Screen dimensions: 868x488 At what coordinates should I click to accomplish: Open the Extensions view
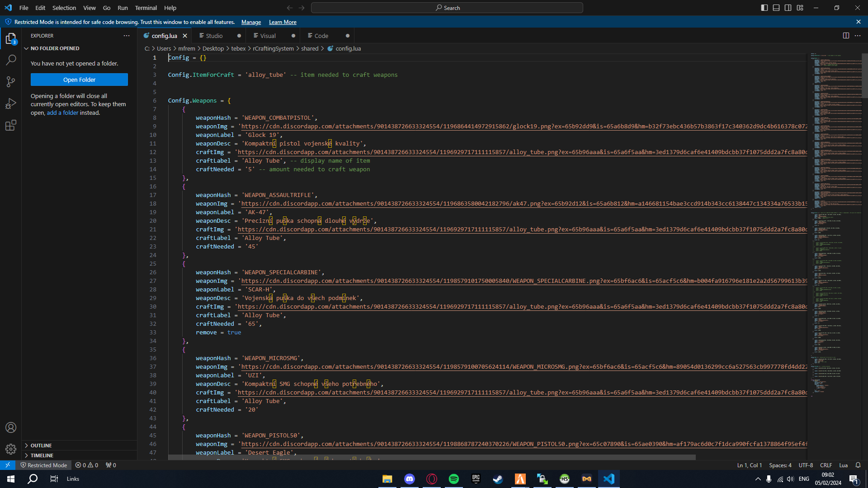(11, 125)
